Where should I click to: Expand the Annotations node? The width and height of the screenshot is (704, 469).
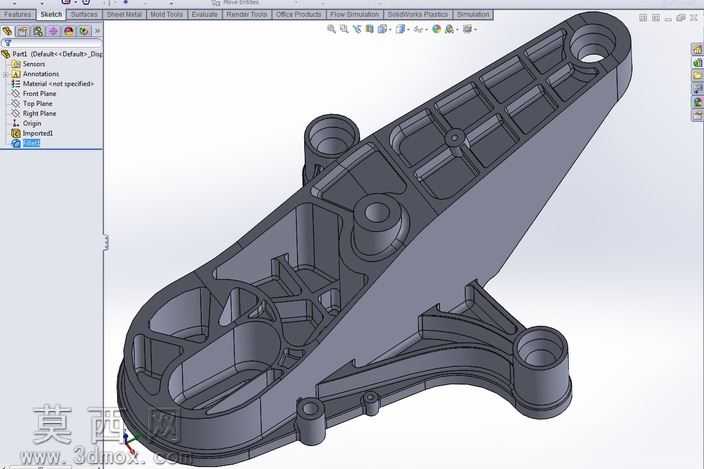tap(6, 74)
